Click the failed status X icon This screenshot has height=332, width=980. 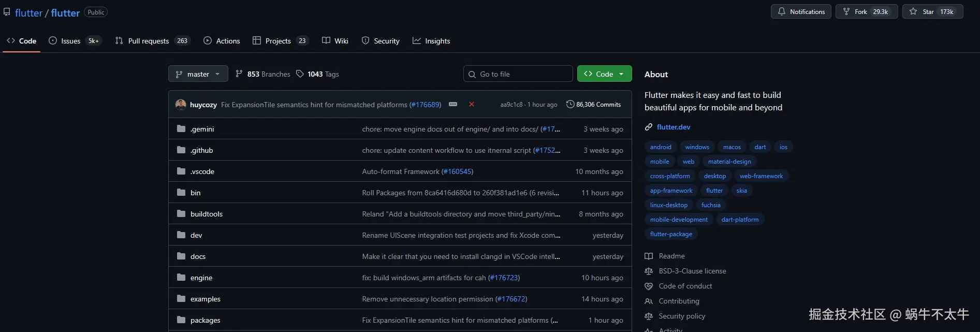(x=472, y=105)
